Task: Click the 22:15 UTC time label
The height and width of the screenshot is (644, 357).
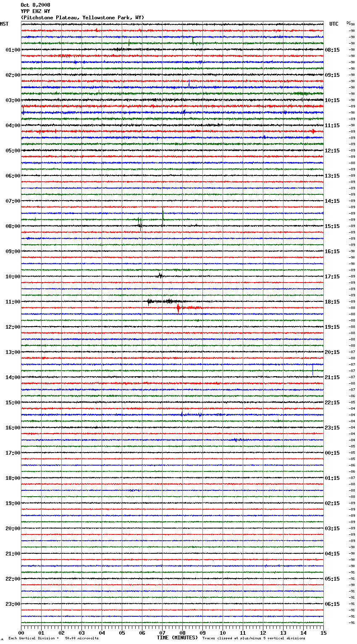Action: click(x=332, y=403)
